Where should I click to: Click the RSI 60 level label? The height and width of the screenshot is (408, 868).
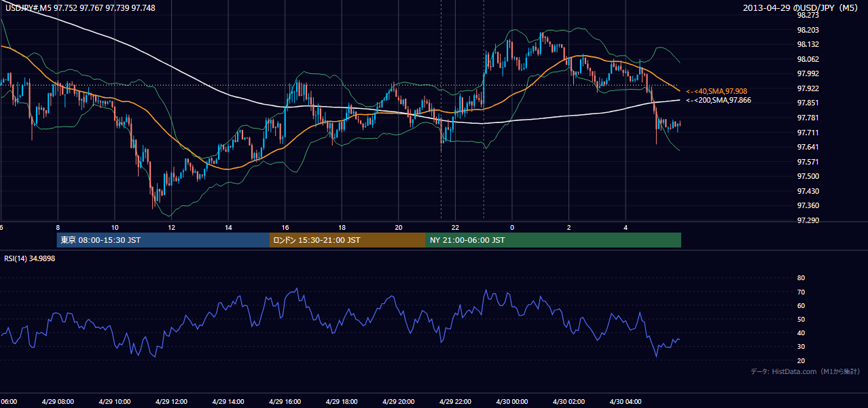(x=801, y=305)
